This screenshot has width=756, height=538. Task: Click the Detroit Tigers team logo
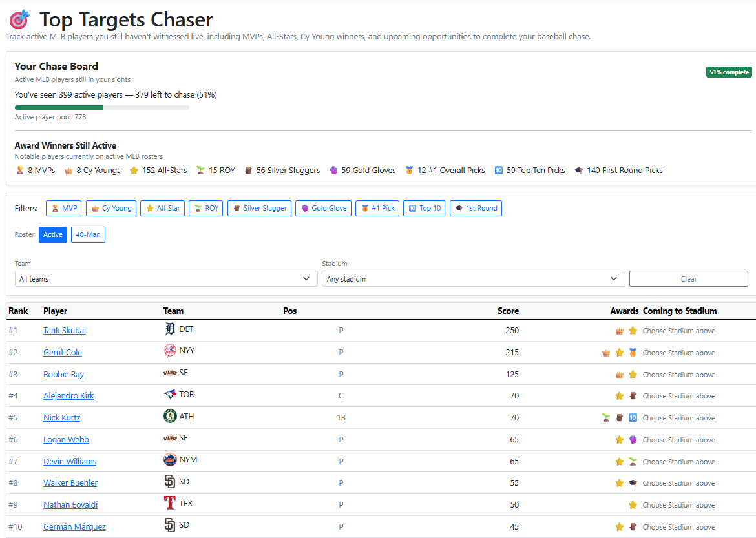[x=170, y=329]
